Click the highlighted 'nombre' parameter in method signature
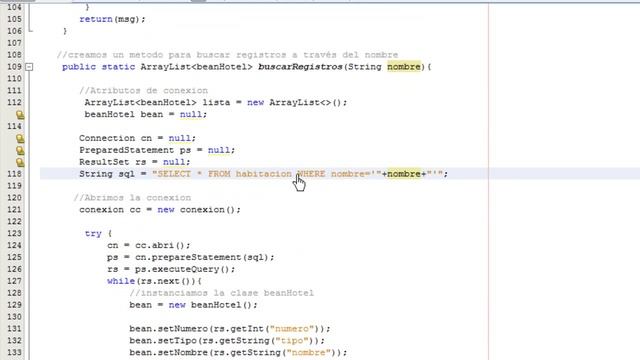The height and width of the screenshot is (360, 640). click(404, 67)
